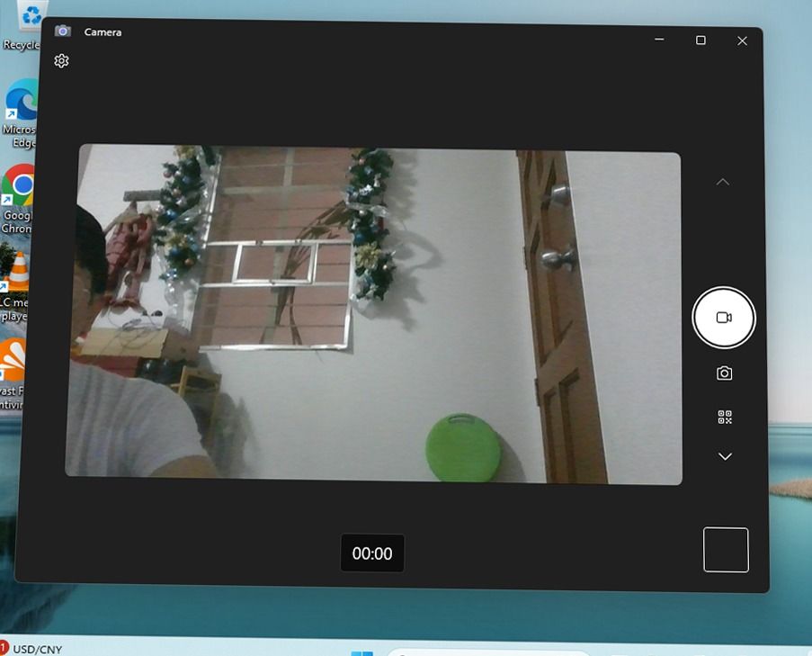Viewport: 812px width, 656px height.
Task: Open the camera roll thumbnail box
Action: point(726,550)
